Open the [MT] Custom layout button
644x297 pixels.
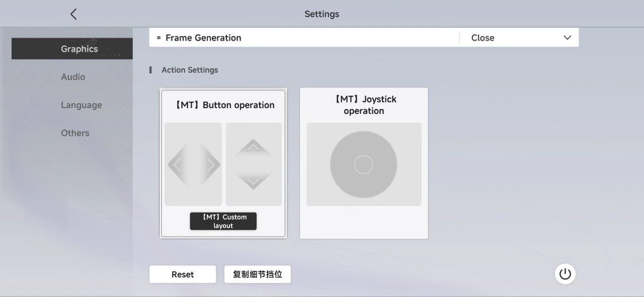point(223,221)
